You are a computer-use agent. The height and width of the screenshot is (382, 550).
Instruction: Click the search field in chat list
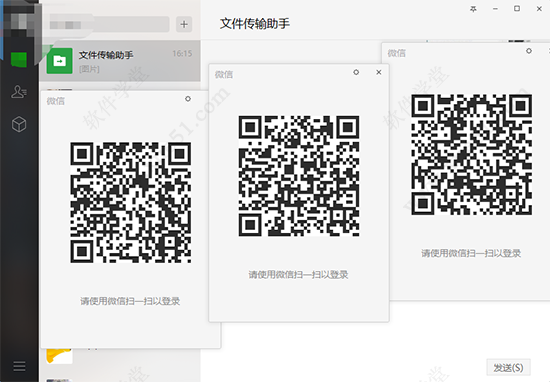click(108, 24)
